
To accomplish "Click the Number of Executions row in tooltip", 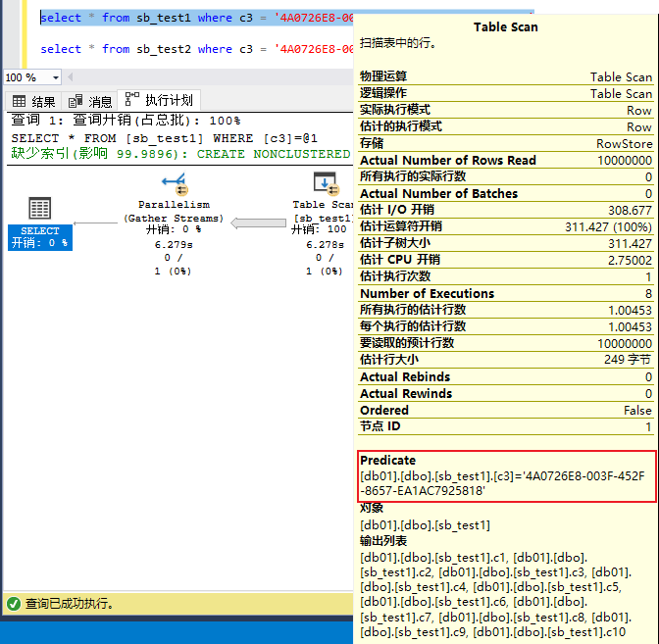I will (505, 293).
